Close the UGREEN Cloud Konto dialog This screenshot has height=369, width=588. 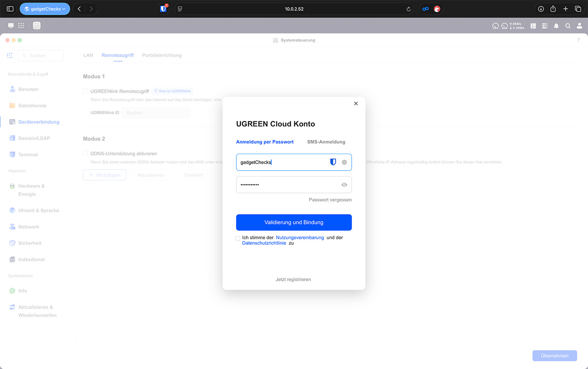pyautogui.click(x=356, y=104)
